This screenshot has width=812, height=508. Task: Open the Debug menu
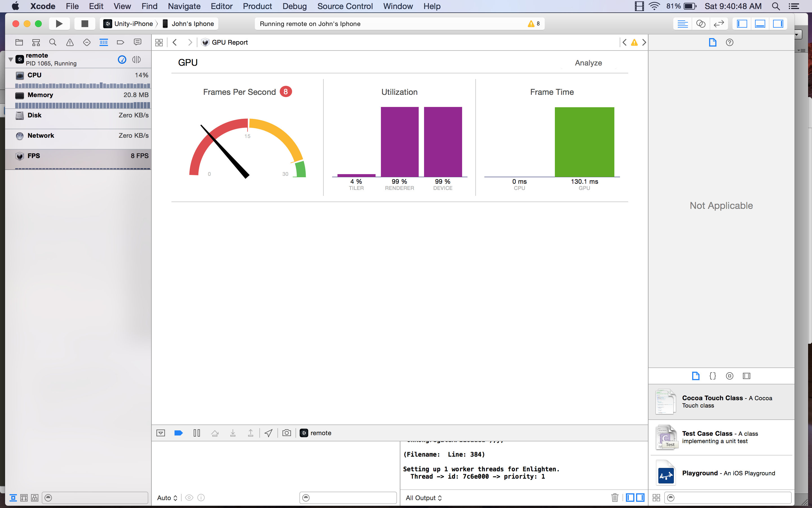pos(294,6)
